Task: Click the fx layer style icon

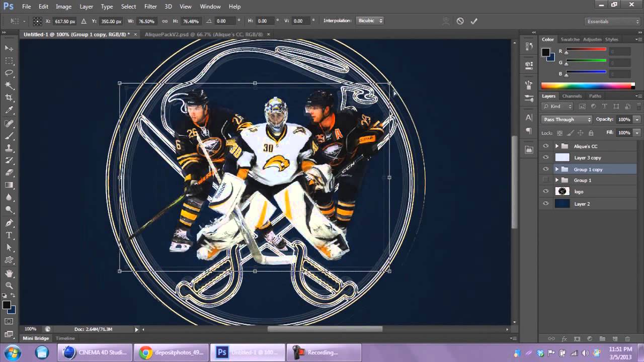Action: [x=564, y=339]
